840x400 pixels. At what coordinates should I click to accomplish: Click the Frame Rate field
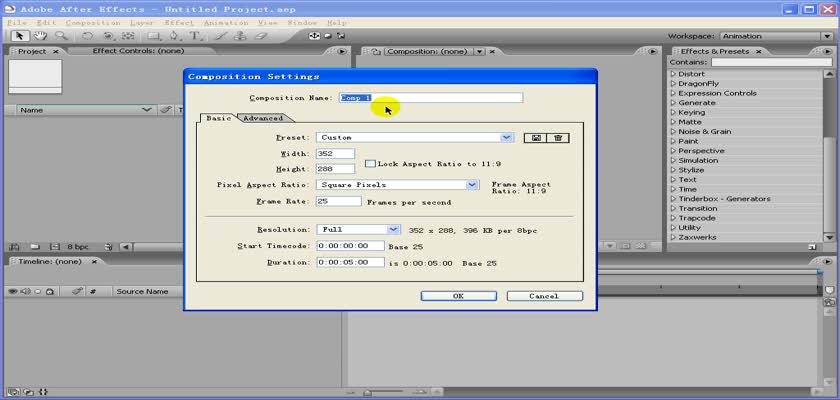click(x=339, y=201)
